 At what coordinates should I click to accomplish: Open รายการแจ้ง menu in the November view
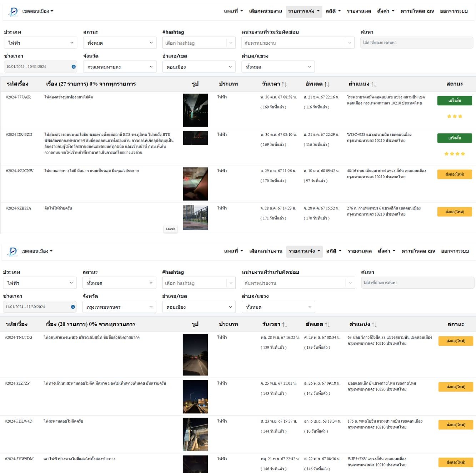[x=304, y=251]
